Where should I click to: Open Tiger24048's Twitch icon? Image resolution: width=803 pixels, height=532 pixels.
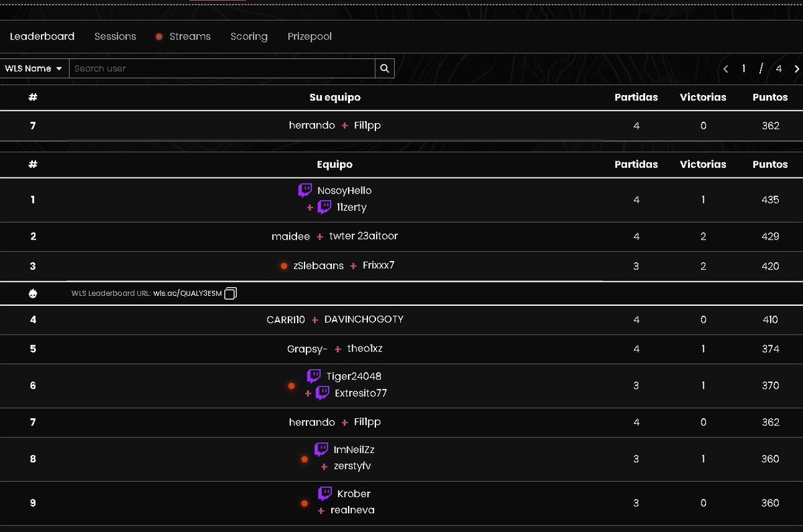(314, 376)
